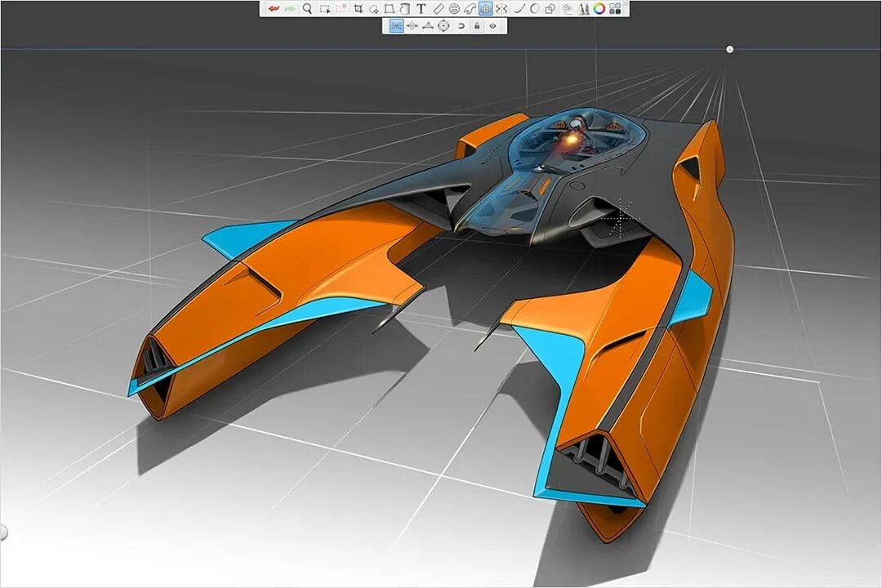Redo with the green arrow icon

click(290, 9)
